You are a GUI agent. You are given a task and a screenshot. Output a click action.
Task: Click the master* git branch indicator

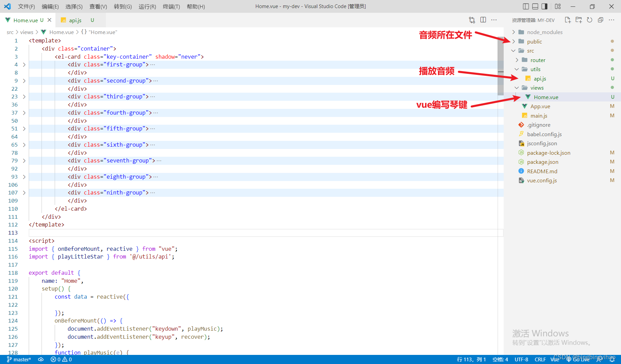pos(19,359)
